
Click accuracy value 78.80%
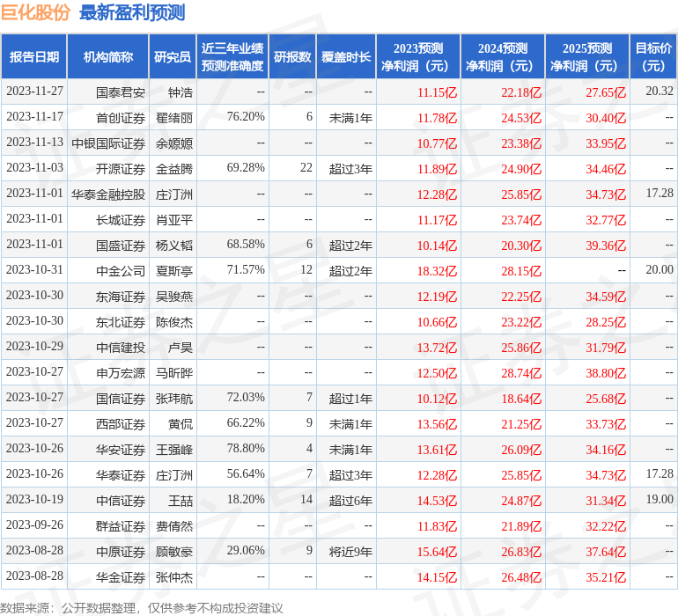(x=246, y=448)
